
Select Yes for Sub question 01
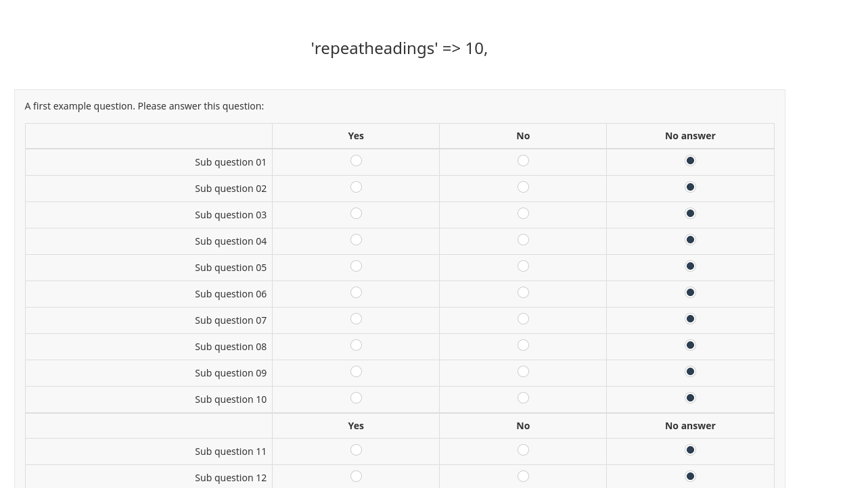point(356,161)
